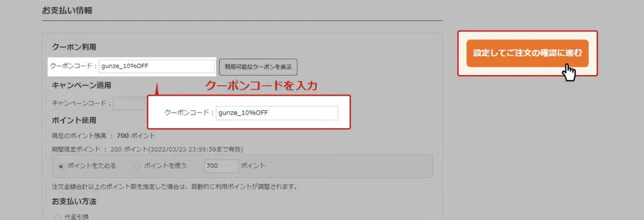
Task: Click the hand pointer cursor icon
Action: 569,72
